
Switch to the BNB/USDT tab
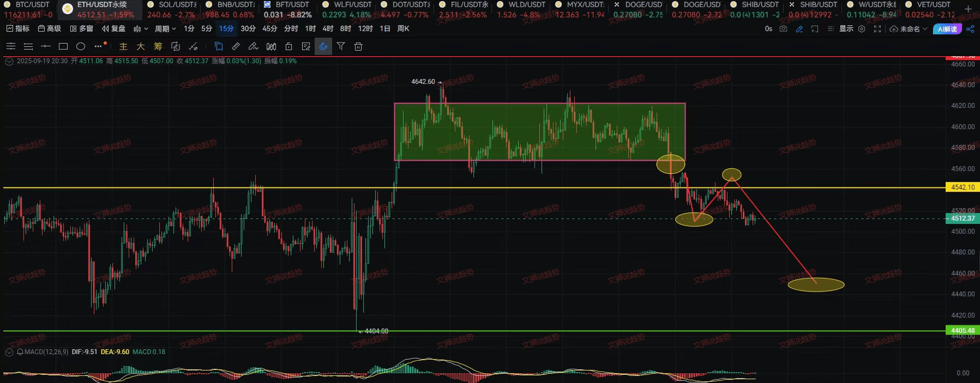point(230,9)
